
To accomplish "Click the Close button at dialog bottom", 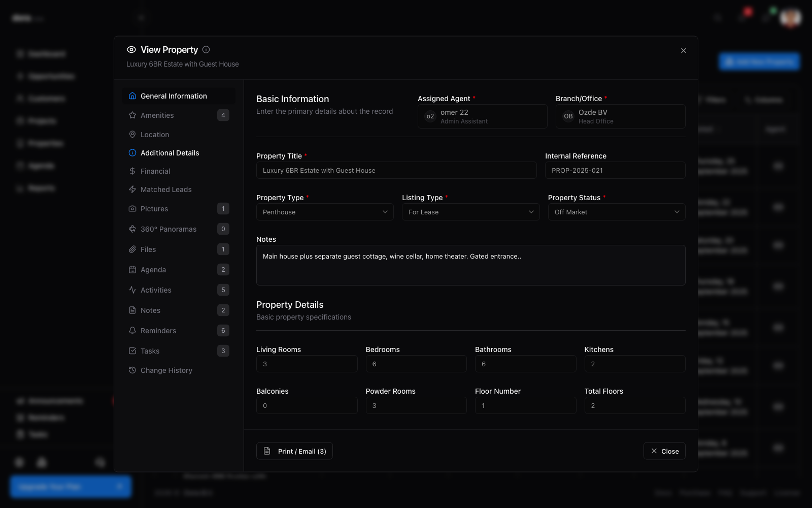I will point(664,451).
